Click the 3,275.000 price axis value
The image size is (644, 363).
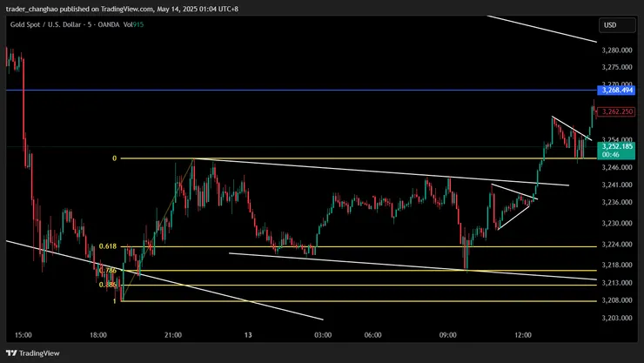click(617, 67)
